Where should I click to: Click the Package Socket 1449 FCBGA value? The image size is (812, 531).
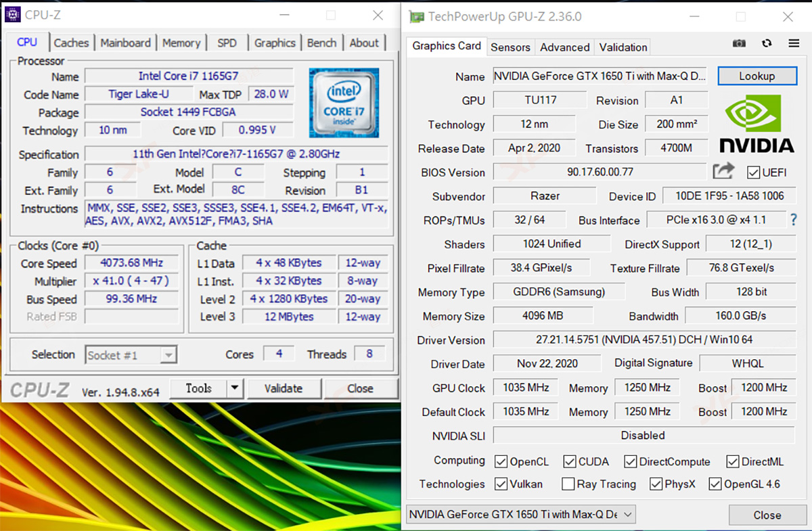pyautogui.click(x=189, y=112)
